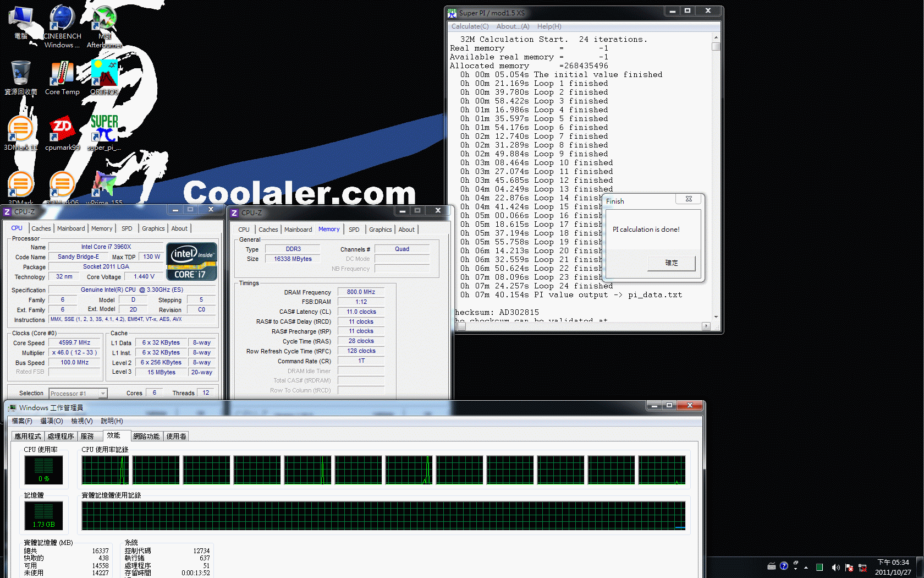Click the Show Desktop button on the taskbar
This screenshot has height=578, width=924.
(x=920, y=568)
